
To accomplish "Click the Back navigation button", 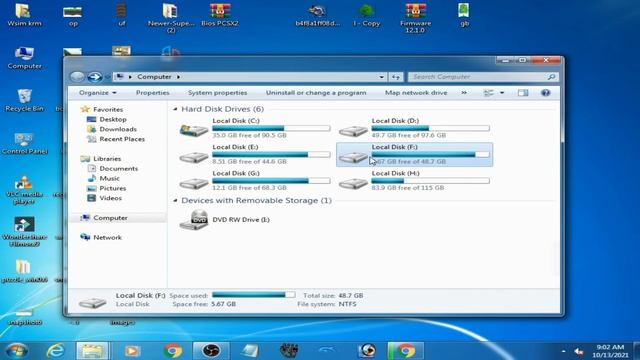I will [77, 77].
